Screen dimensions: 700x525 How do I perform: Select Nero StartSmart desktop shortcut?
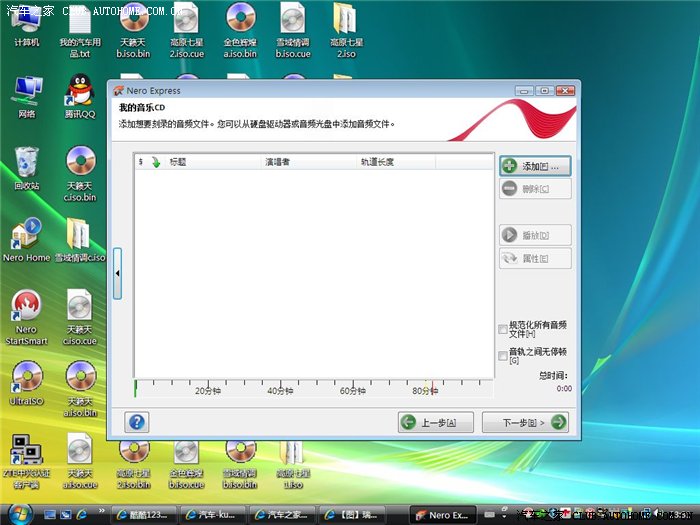pyautogui.click(x=26, y=317)
